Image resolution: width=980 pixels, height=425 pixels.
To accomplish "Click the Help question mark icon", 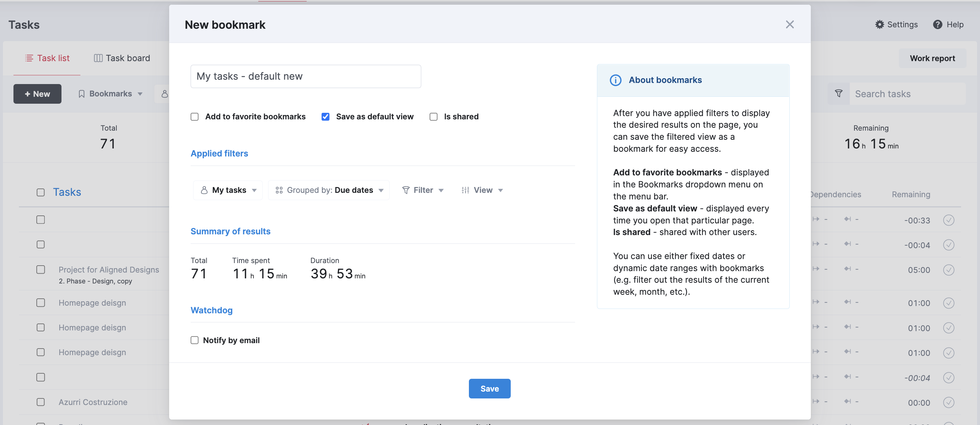I will [937, 25].
